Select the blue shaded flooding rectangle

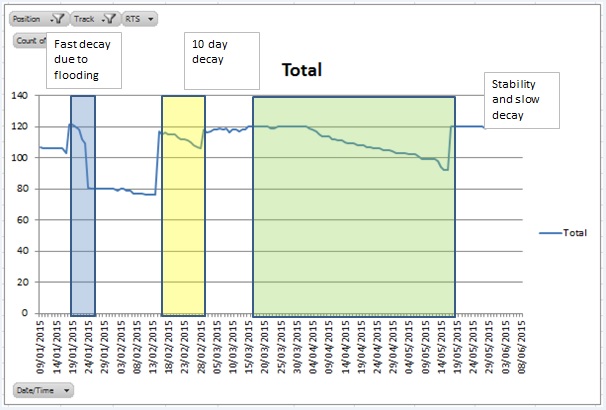pos(83,206)
